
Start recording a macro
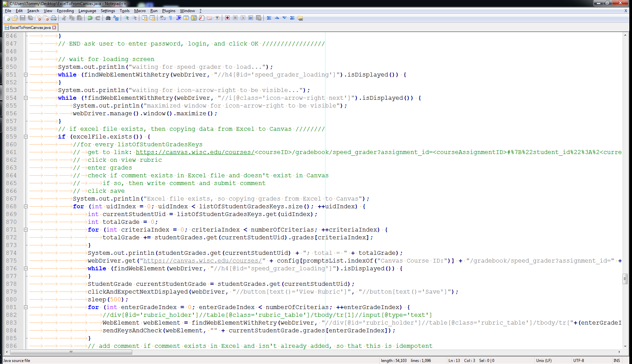[227, 18]
